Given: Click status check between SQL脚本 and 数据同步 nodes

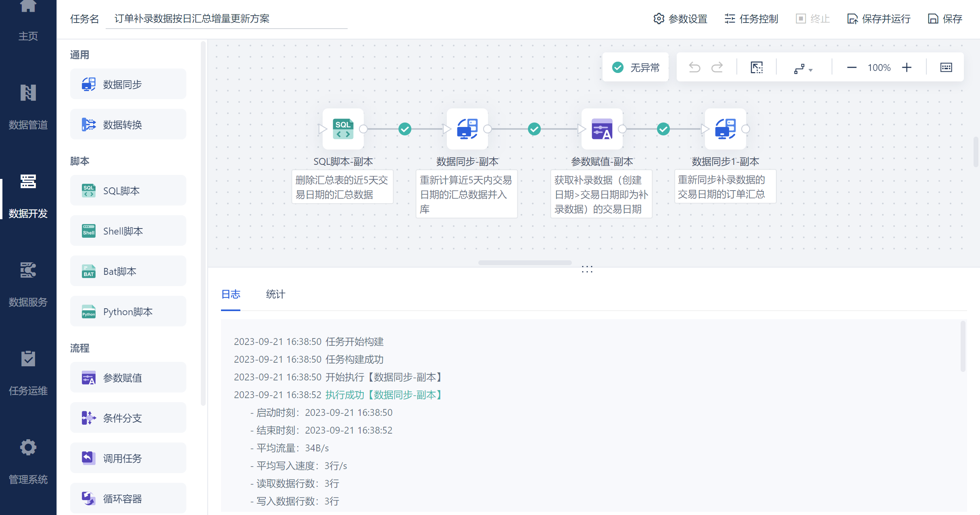Looking at the screenshot, I should [x=405, y=129].
